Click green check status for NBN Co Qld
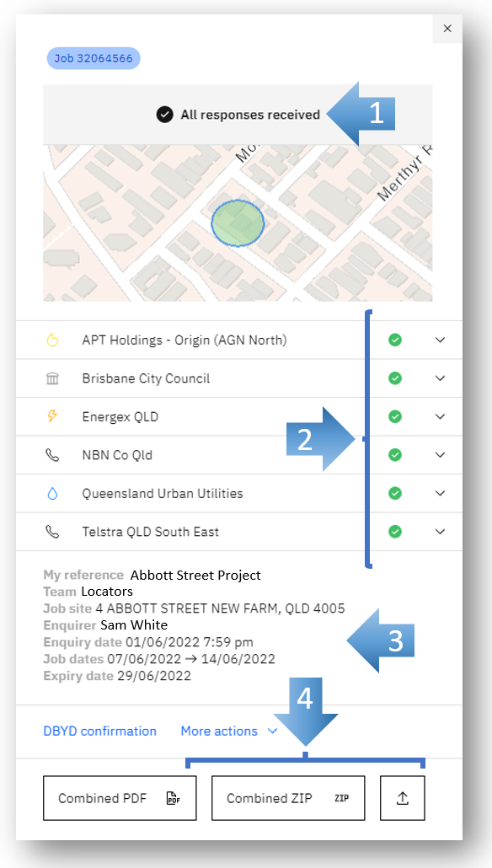 click(x=394, y=455)
